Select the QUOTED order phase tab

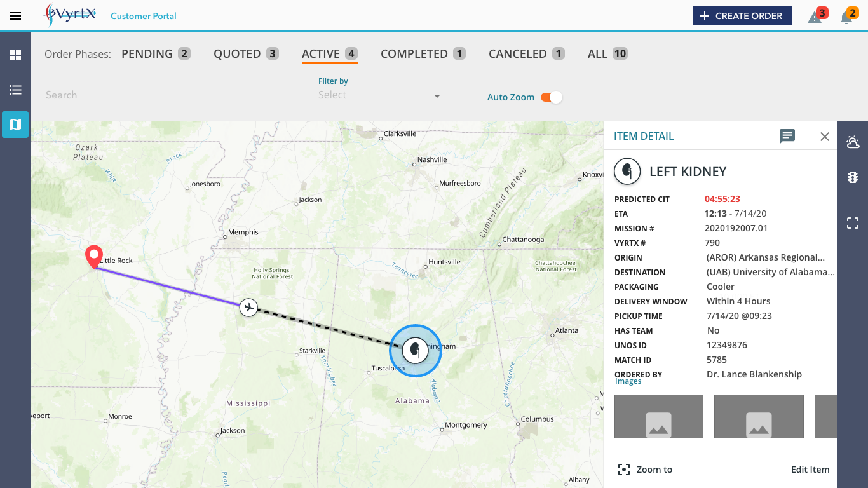click(x=246, y=54)
